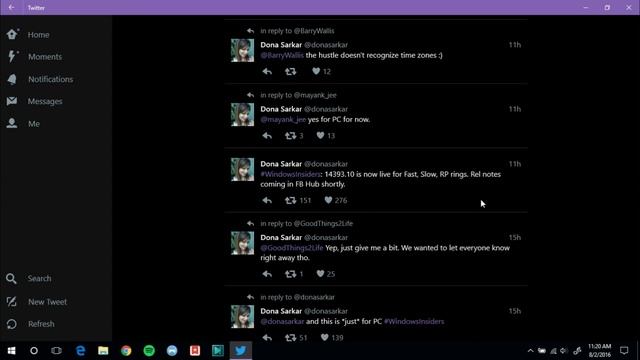Viewport: 640px width, 360px height.
Task: Click the 11h timestamp on the 14393.10 tweet
Action: 515,164
